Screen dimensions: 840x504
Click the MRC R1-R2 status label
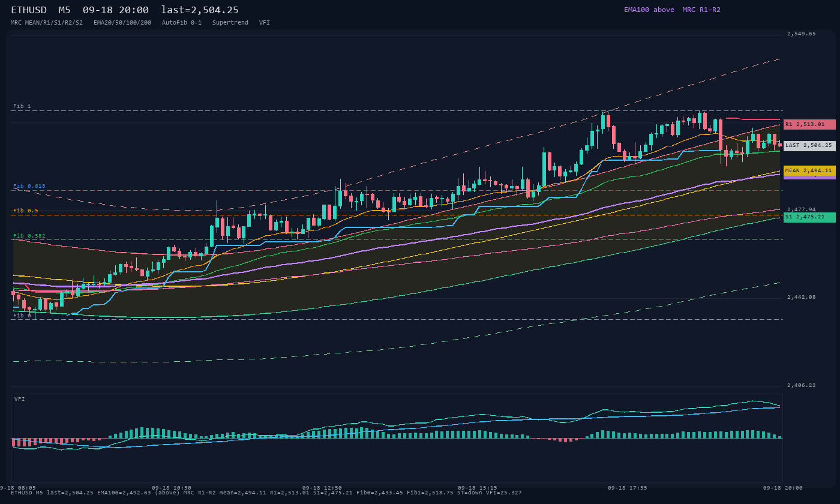[701, 10]
